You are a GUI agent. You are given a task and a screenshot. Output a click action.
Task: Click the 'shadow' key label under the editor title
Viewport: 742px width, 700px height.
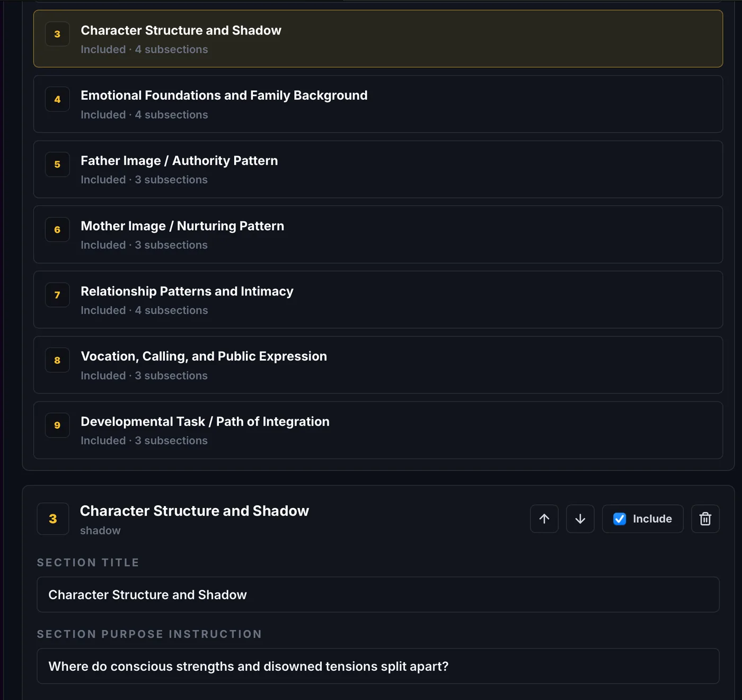(x=100, y=530)
